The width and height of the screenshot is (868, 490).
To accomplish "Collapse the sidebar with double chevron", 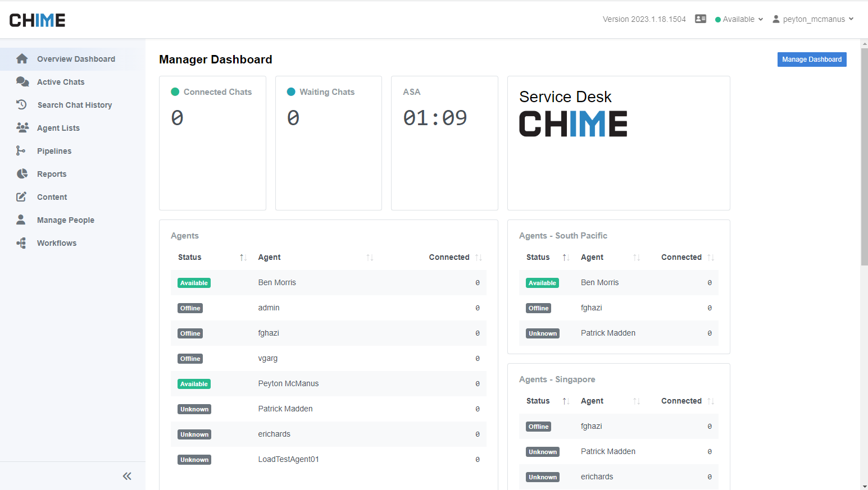I will tap(127, 476).
